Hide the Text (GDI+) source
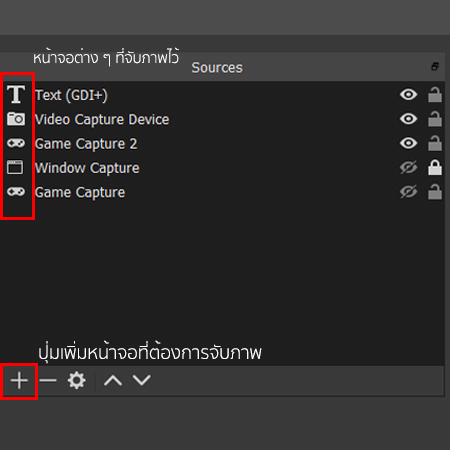The height and width of the screenshot is (450, 450). (x=408, y=95)
